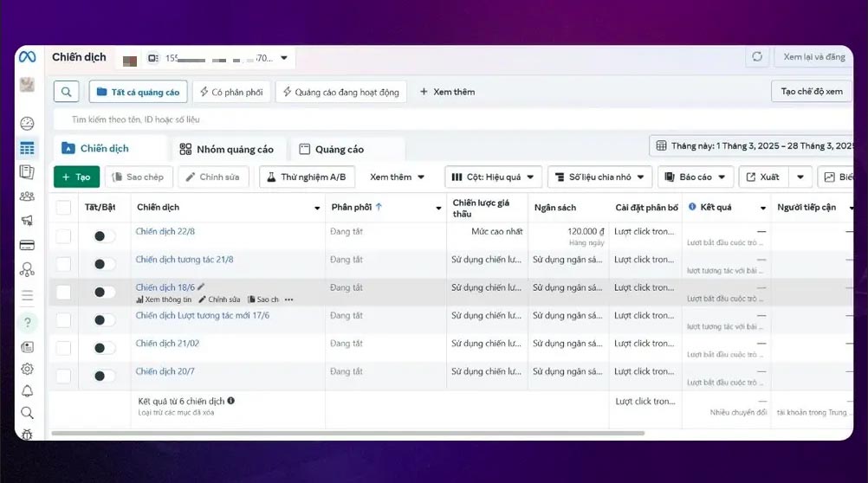Open the ad account selector dropdown
The width and height of the screenshot is (868, 483).
(x=217, y=58)
